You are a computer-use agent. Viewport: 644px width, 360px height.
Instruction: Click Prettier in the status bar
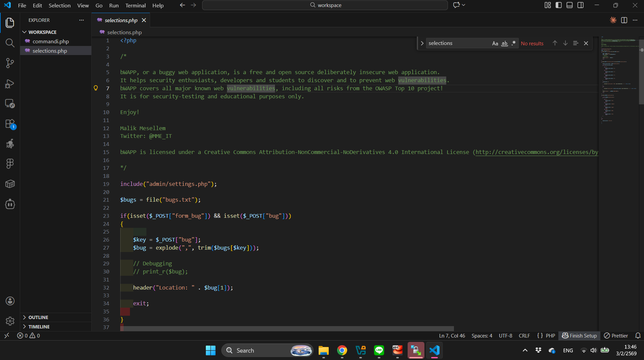616,336
